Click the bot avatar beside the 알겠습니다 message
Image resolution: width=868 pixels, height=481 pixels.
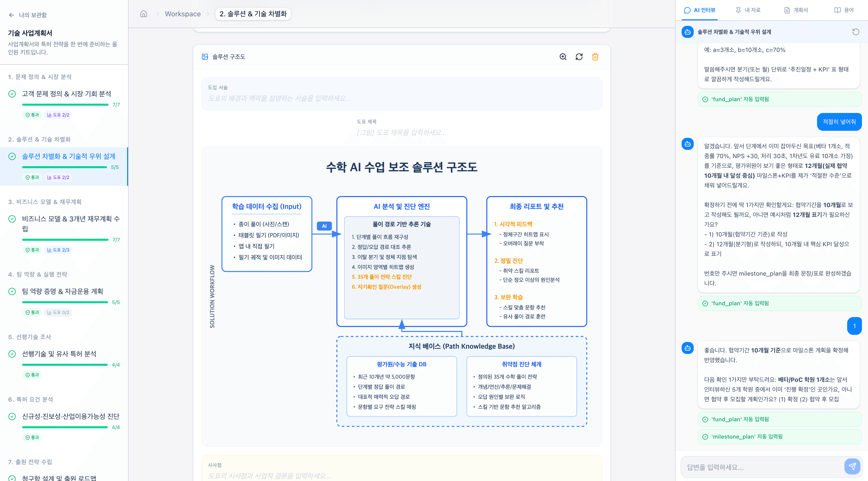[x=687, y=144]
